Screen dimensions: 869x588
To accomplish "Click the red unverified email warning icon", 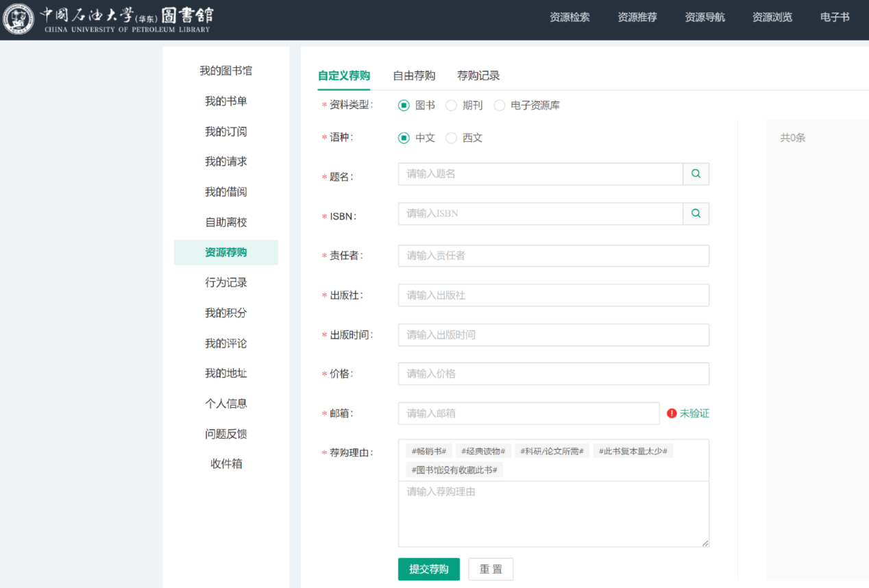I will pos(672,413).
